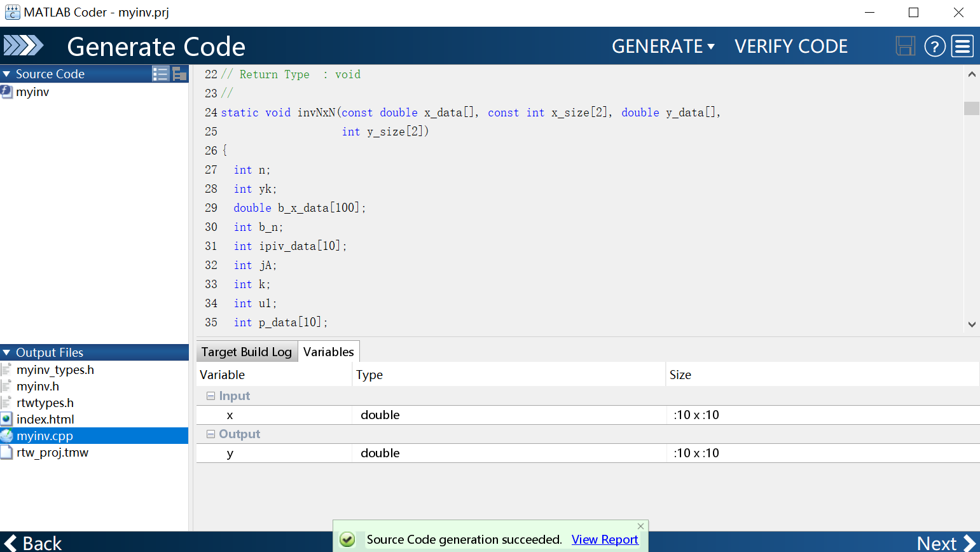Click the code editor scroll up arrow
Image resolution: width=980 pixels, height=552 pixels.
tap(972, 74)
